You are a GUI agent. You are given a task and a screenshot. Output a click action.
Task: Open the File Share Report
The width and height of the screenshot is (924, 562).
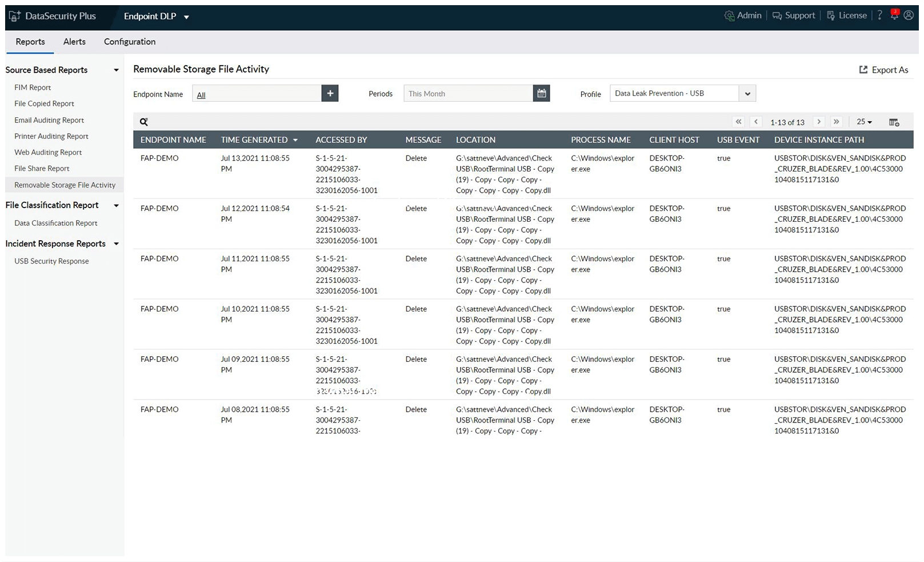point(42,168)
